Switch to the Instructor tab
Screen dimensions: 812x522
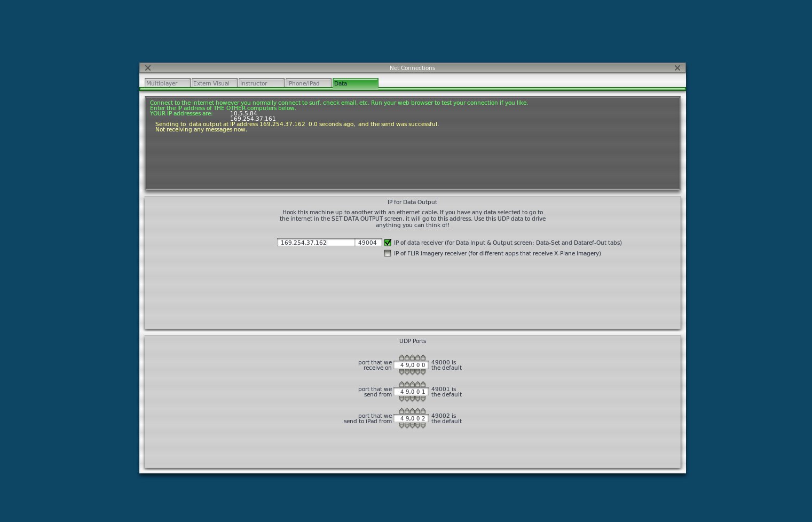pyautogui.click(x=261, y=83)
